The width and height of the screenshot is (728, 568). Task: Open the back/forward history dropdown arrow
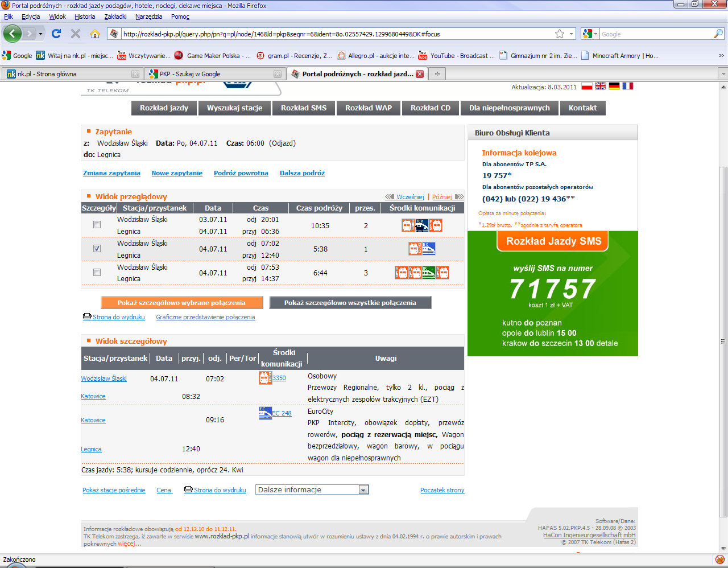40,34
